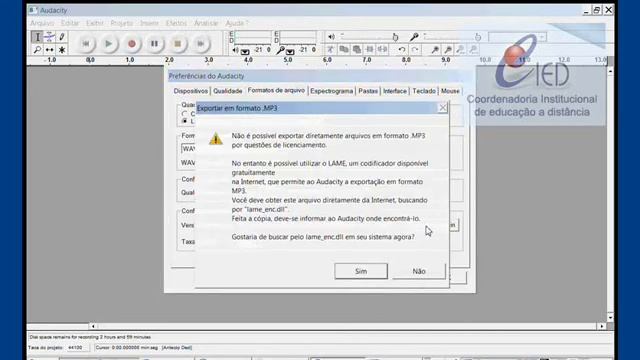Viewport: 640px width, 360px height.
Task: Switch to the Qualidade tab
Action: coord(228,91)
